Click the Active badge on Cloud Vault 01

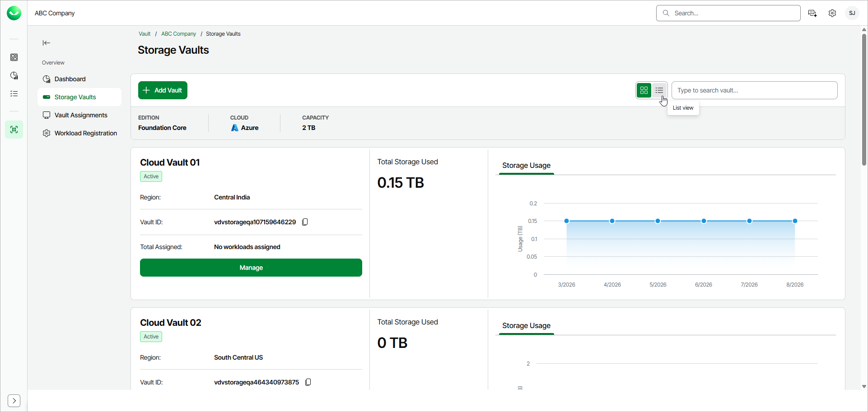coord(151,176)
